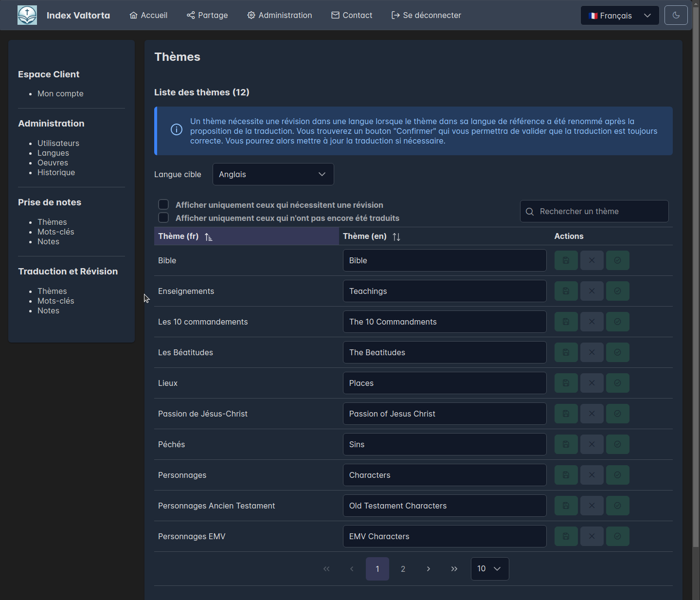The width and height of the screenshot is (700, 600).
Task: Open the Partage menu item
Action: 207,15
